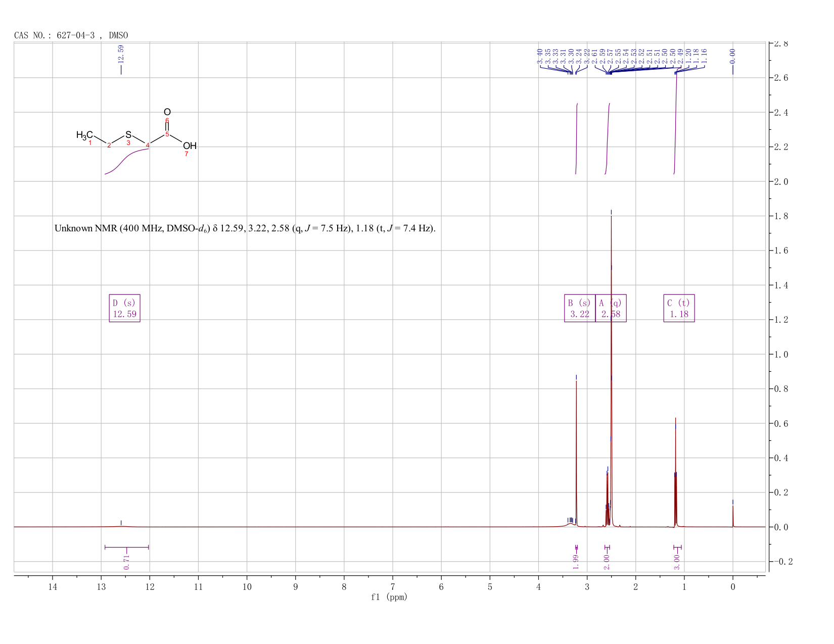This screenshot has height=644, width=834.
Task: Select the multiplet box "B (s) 3.22"
Action: [x=580, y=308]
